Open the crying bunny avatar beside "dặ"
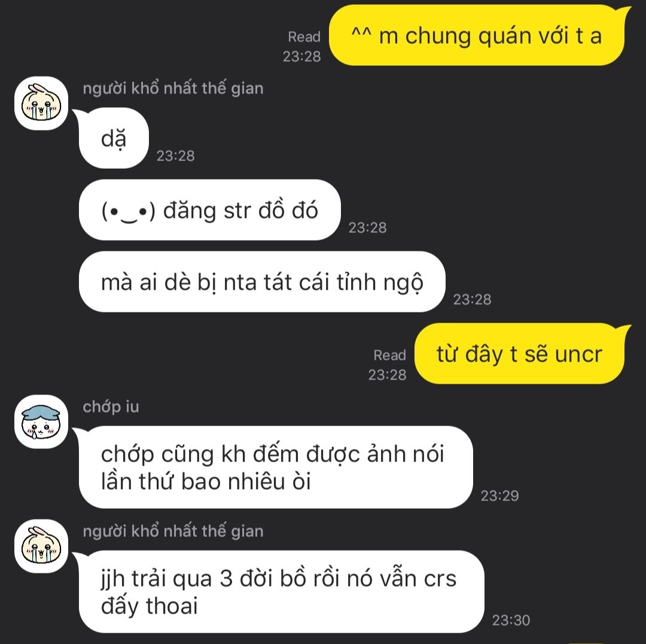 (x=41, y=104)
